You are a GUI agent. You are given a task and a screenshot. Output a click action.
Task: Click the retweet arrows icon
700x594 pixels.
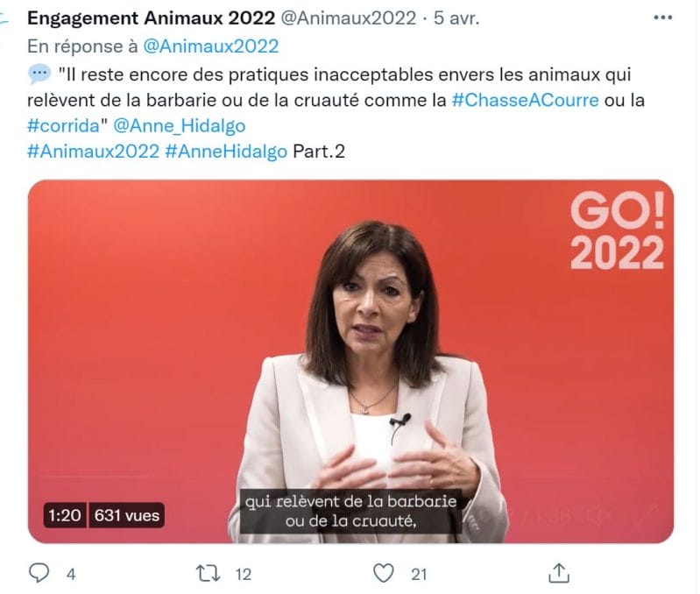[208, 574]
